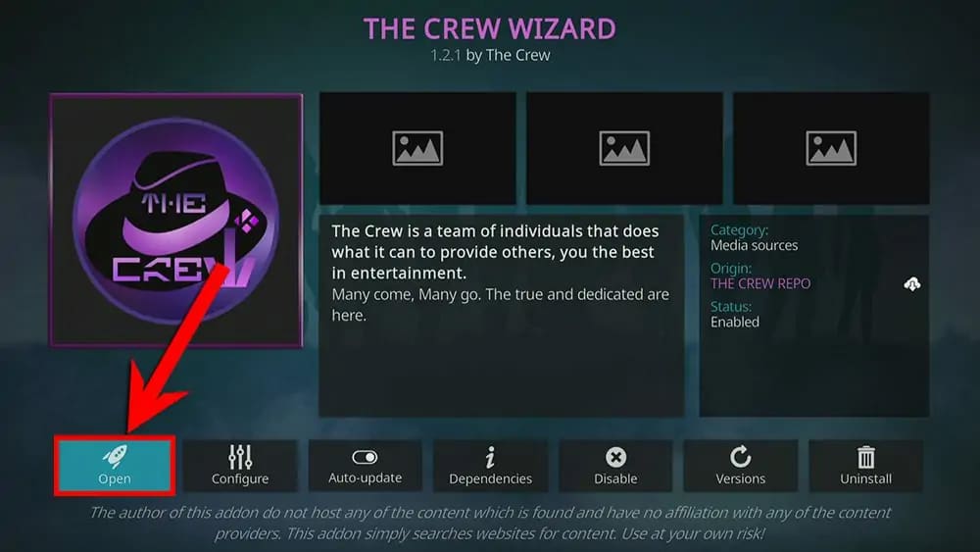The width and height of the screenshot is (980, 552).
Task: Click The Crew hat logo artwork
Action: click(176, 220)
